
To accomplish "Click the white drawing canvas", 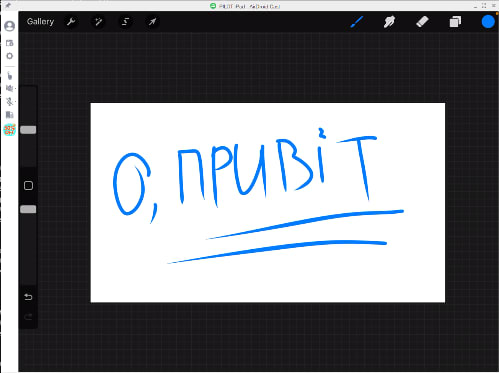I will [268, 203].
